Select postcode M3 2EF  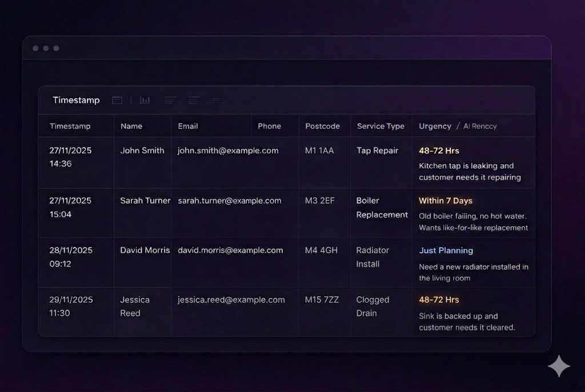pyautogui.click(x=320, y=200)
